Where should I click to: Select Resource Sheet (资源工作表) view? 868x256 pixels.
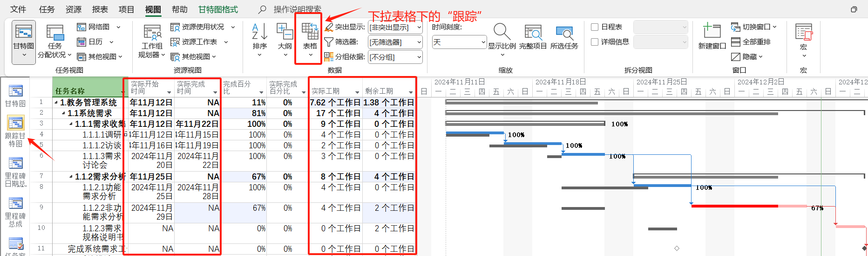click(199, 42)
